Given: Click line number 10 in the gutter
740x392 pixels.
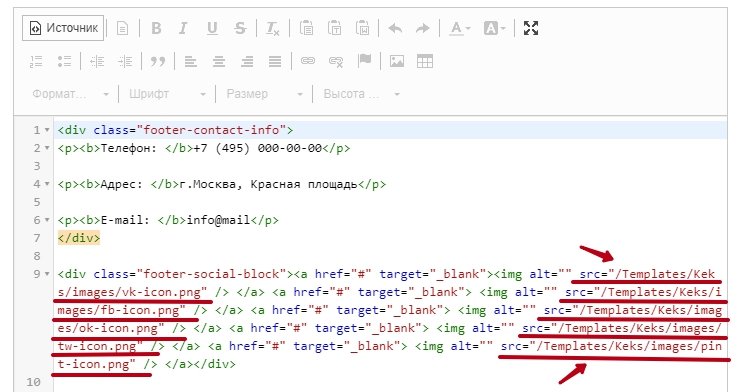Looking at the screenshot, I should [33, 382].
